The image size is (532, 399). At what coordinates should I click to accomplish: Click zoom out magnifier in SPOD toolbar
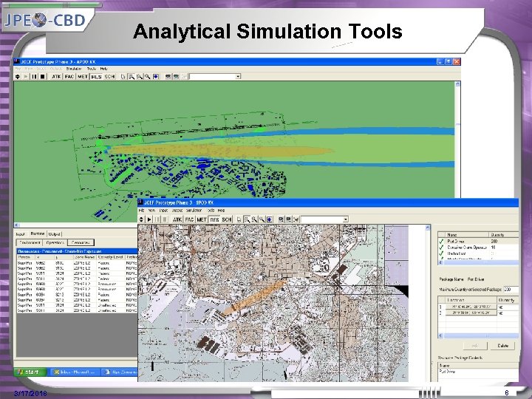(262, 219)
